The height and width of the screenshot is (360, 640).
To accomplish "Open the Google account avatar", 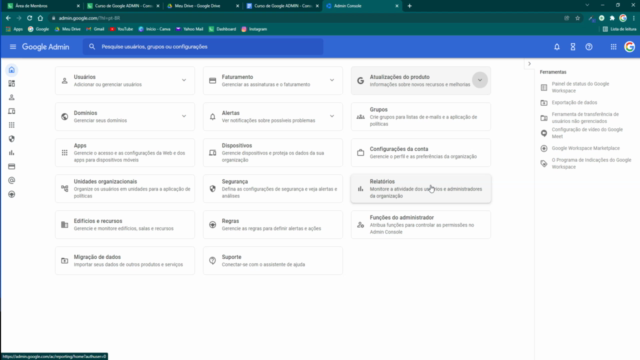I will (629, 47).
